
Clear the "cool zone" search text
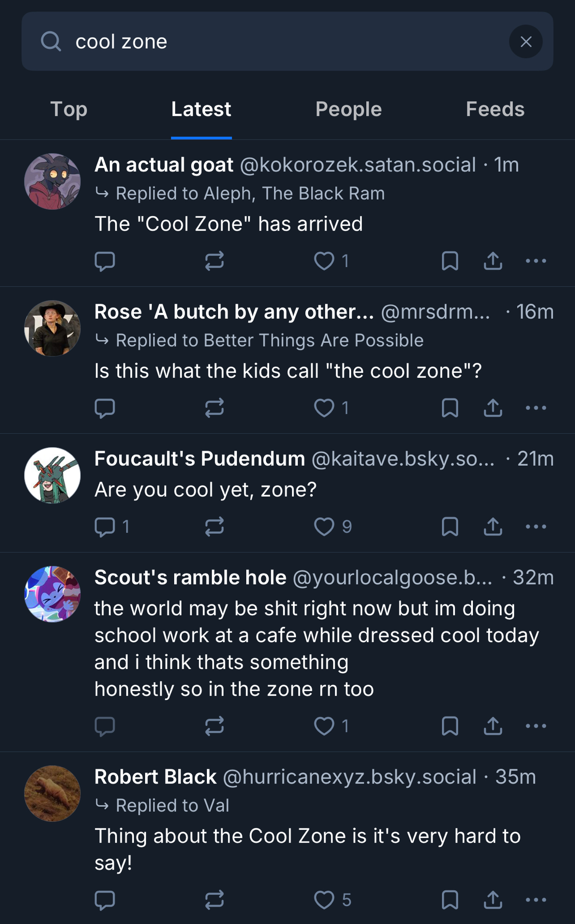(x=526, y=42)
